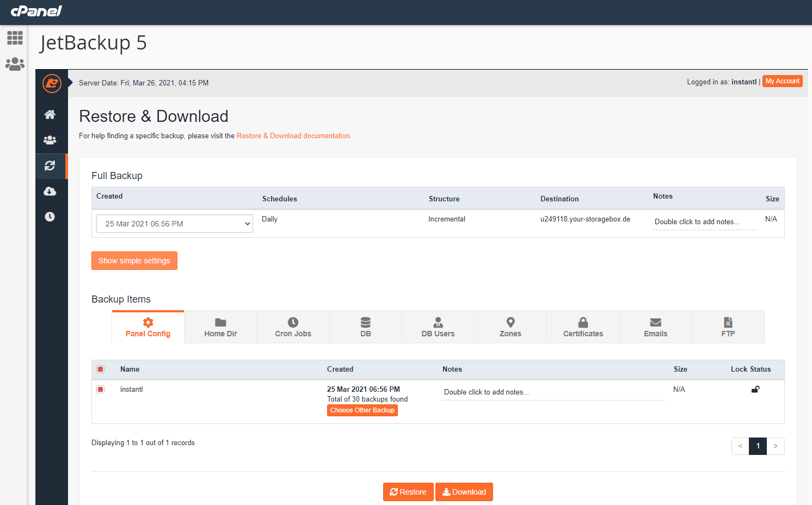Switch to the DB tab
The height and width of the screenshot is (505, 812).
pyautogui.click(x=366, y=327)
